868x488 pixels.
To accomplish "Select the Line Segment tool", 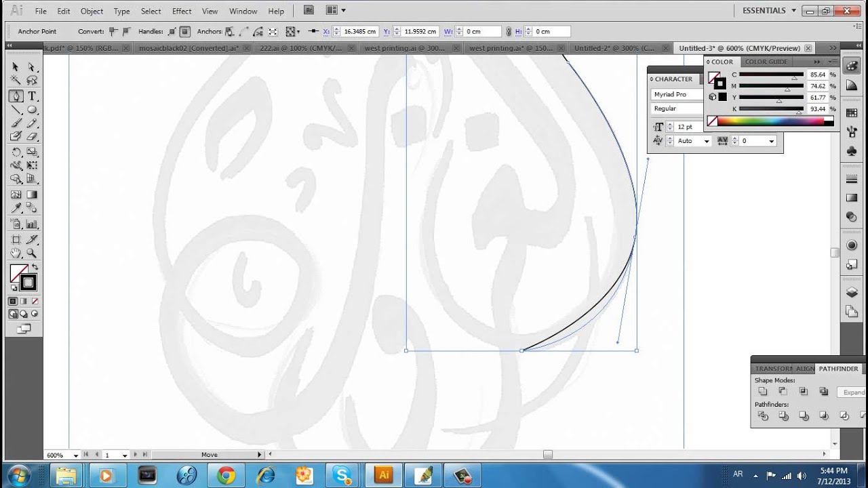I will (16, 110).
